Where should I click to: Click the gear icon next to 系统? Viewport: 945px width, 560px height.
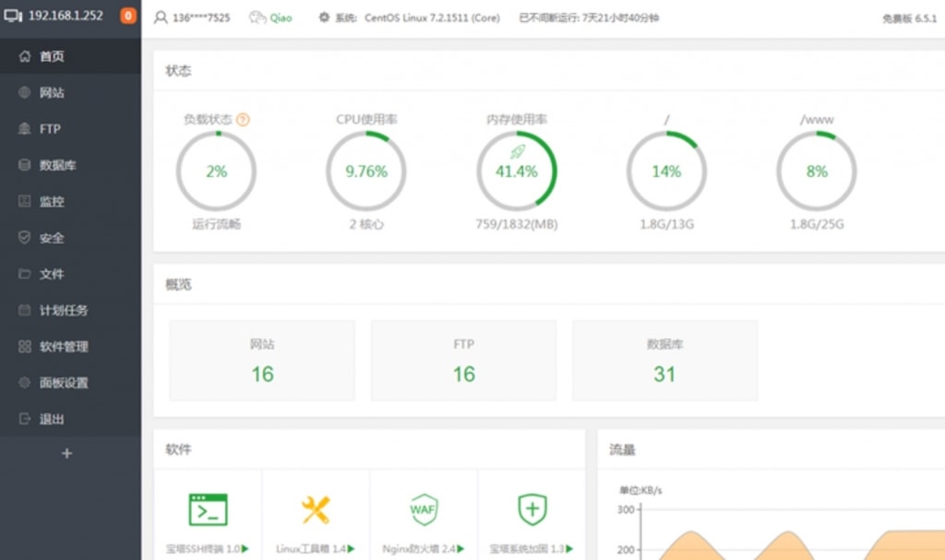324,18
